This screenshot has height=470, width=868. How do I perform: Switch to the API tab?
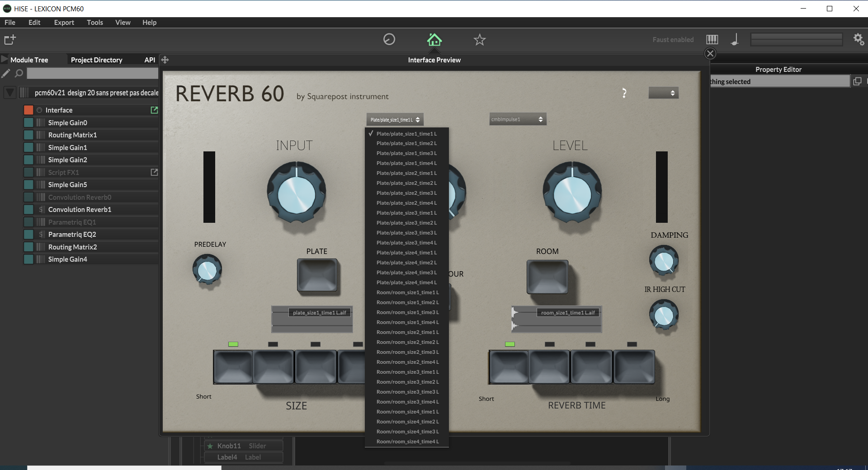tap(150, 60)
